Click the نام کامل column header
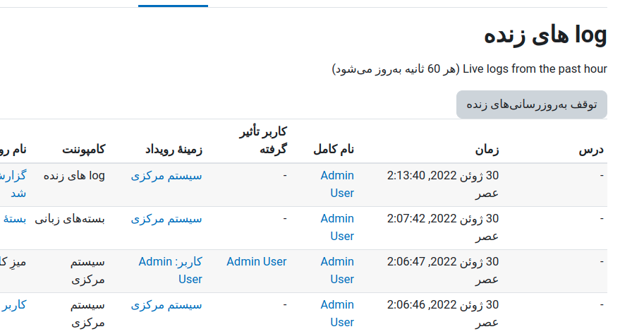Viewport: 644px width, 334px height. [334, 149]
